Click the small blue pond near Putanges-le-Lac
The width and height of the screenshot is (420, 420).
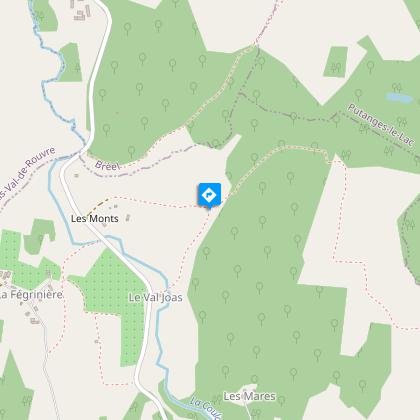pos(399,98)
